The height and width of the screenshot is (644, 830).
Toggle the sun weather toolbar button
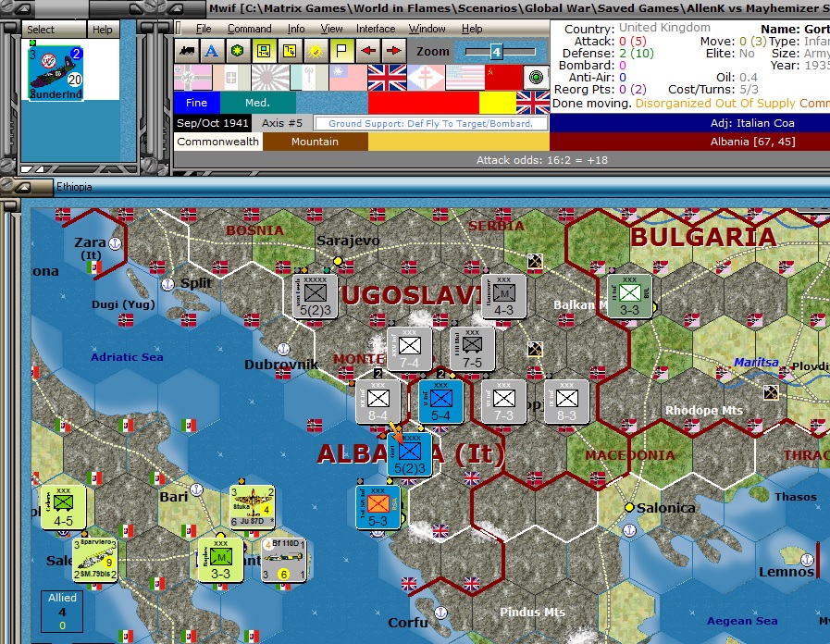[316, 51]
